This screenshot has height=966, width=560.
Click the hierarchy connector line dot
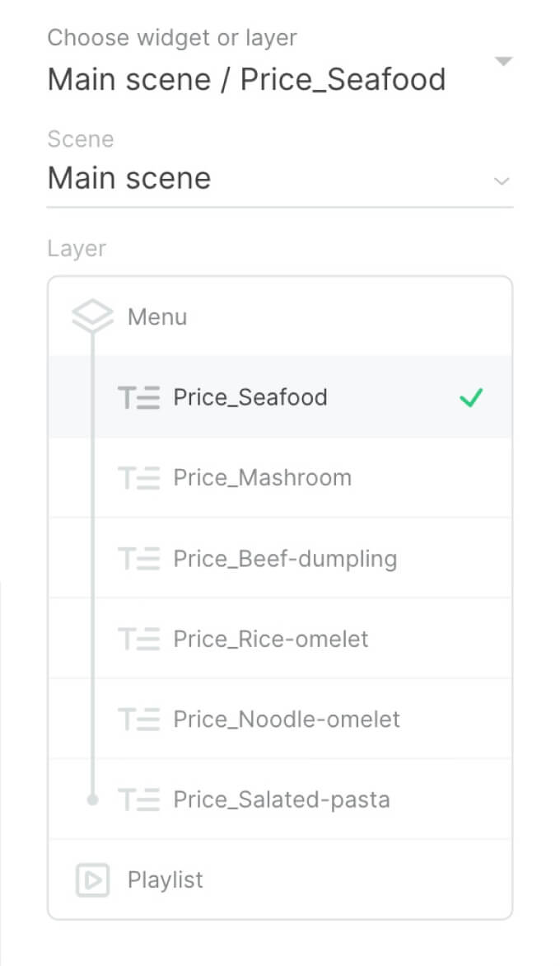pyautogui.click(x=93, y=798)
